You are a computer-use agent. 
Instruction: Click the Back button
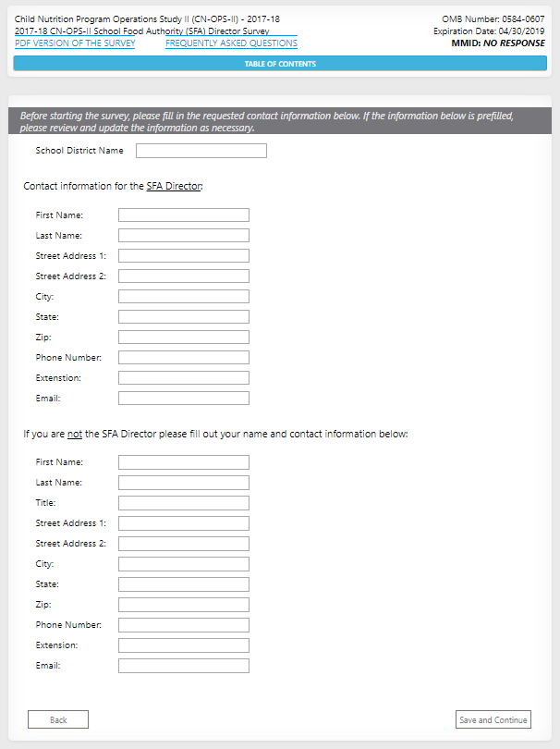pyautogui.click(x=58, y=719)
